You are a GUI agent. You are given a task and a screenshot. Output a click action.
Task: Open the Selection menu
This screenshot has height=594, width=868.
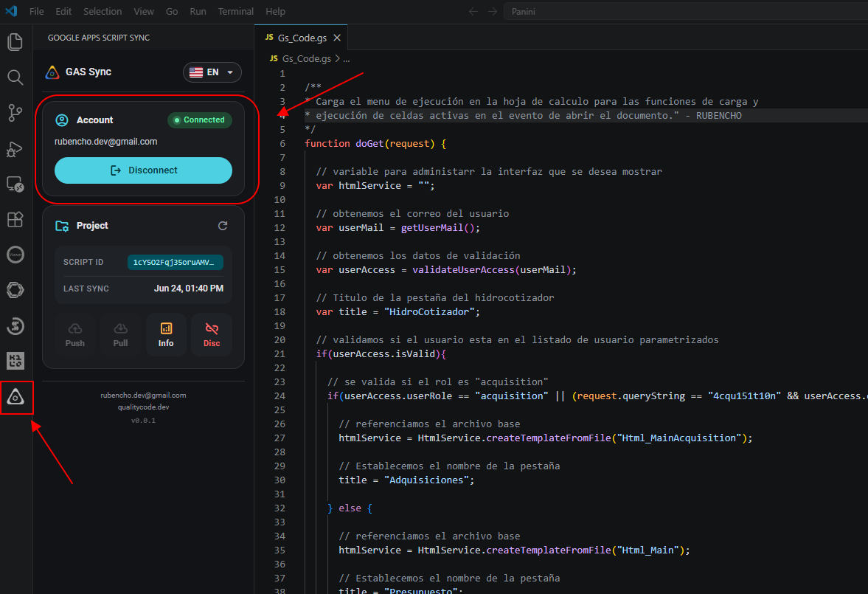(103, 11)
